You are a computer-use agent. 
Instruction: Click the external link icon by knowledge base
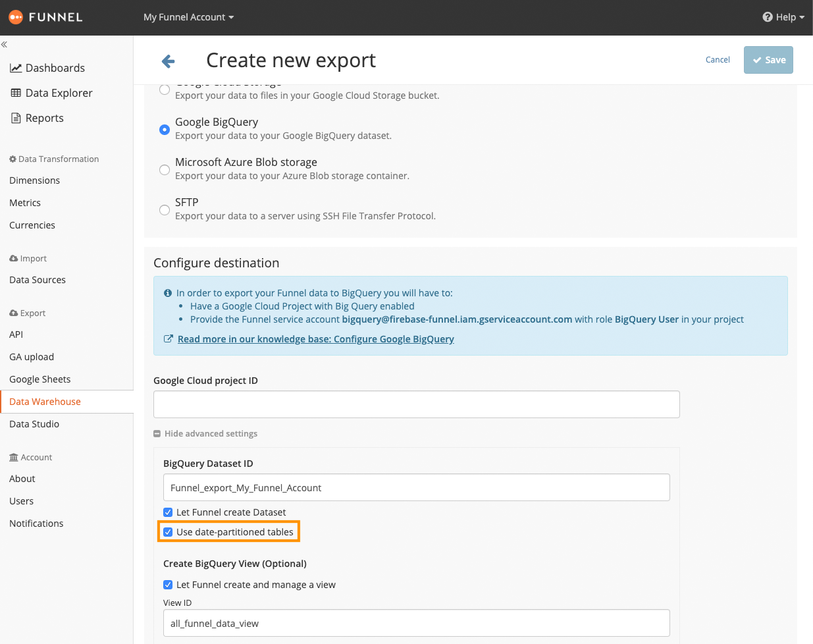point(169,339)
